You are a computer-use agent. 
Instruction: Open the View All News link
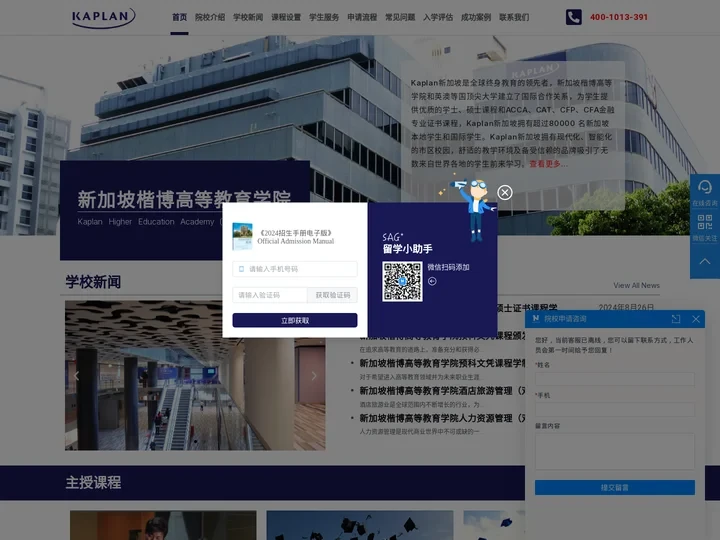(x=636, y=286)
